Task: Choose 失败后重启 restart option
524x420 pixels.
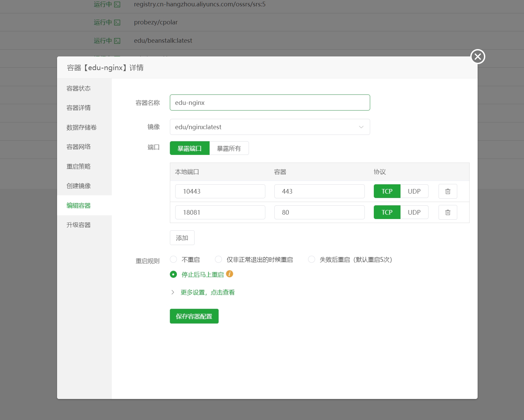Action: pos(311,259)
